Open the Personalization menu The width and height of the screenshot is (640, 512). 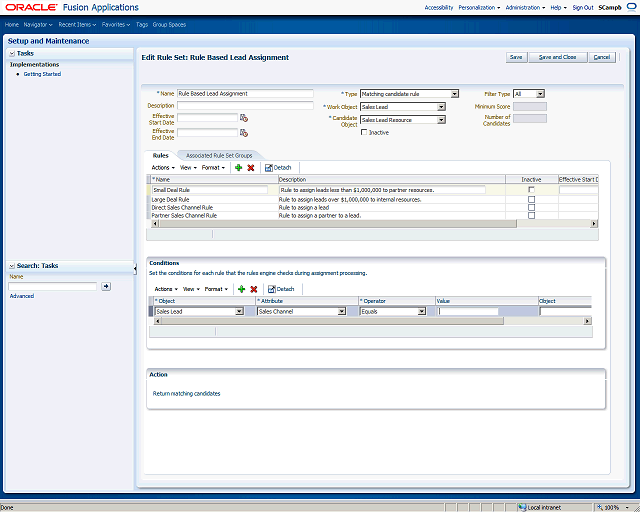(479, 7)
